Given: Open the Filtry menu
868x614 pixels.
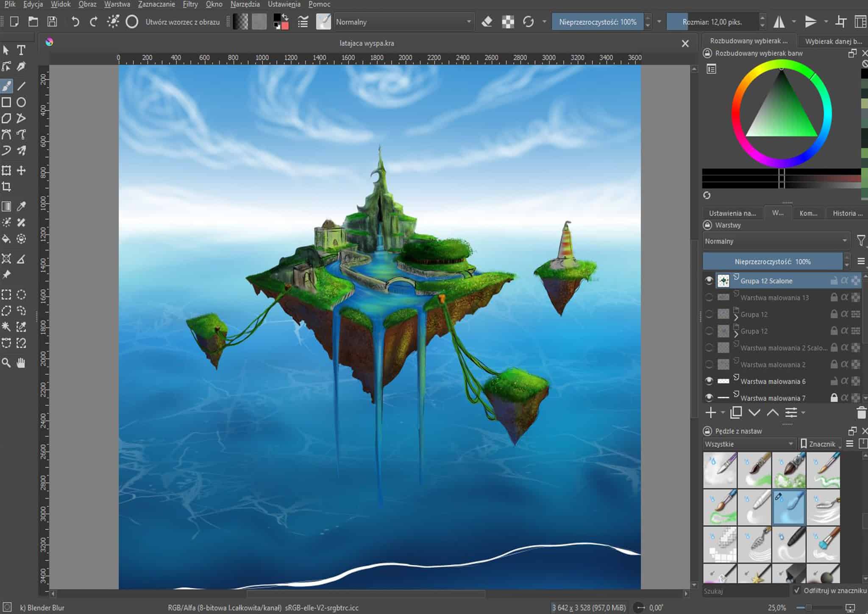Looking at the screenshot, I should pyautogui.click(x=190, y=4).
